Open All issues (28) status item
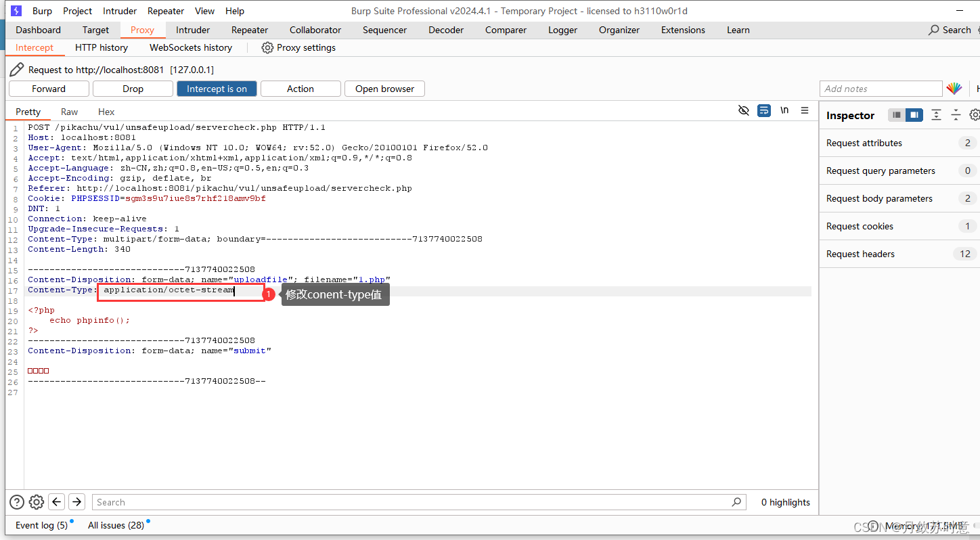 point(116,525)
